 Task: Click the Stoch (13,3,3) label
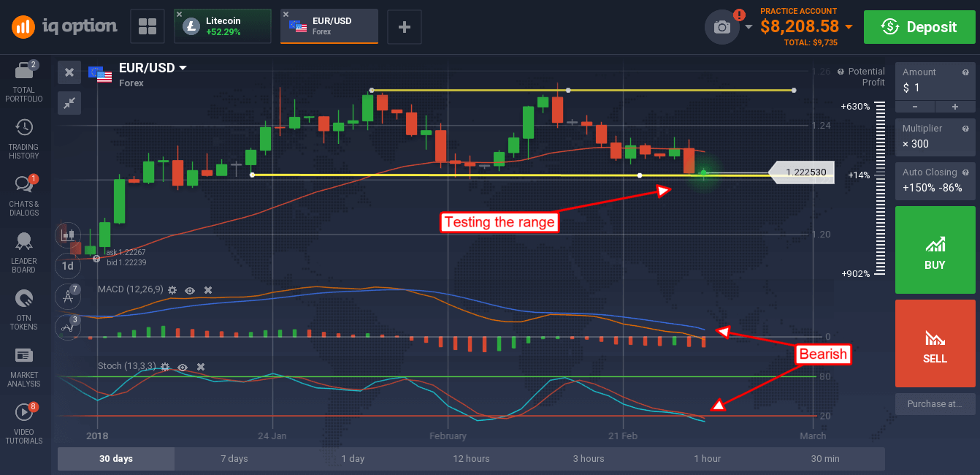(126, 367)
